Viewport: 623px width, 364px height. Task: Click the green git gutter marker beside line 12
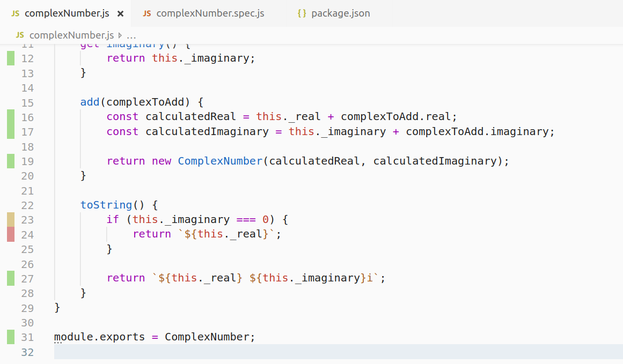[x=10, y=58]
